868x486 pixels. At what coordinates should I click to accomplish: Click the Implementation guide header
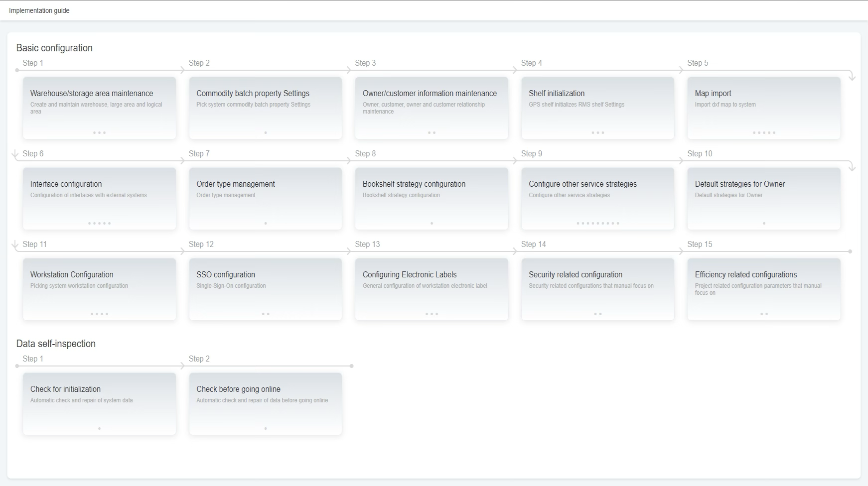pyautogui.click(x=39, y=10)
